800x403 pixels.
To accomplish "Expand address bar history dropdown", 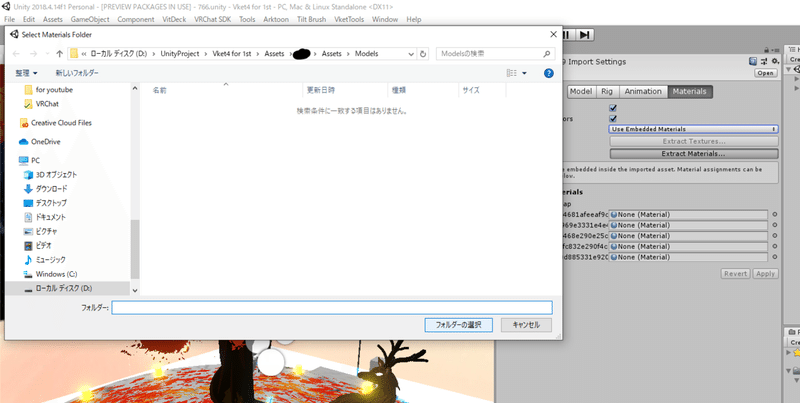I will click(x=411, y=54).
